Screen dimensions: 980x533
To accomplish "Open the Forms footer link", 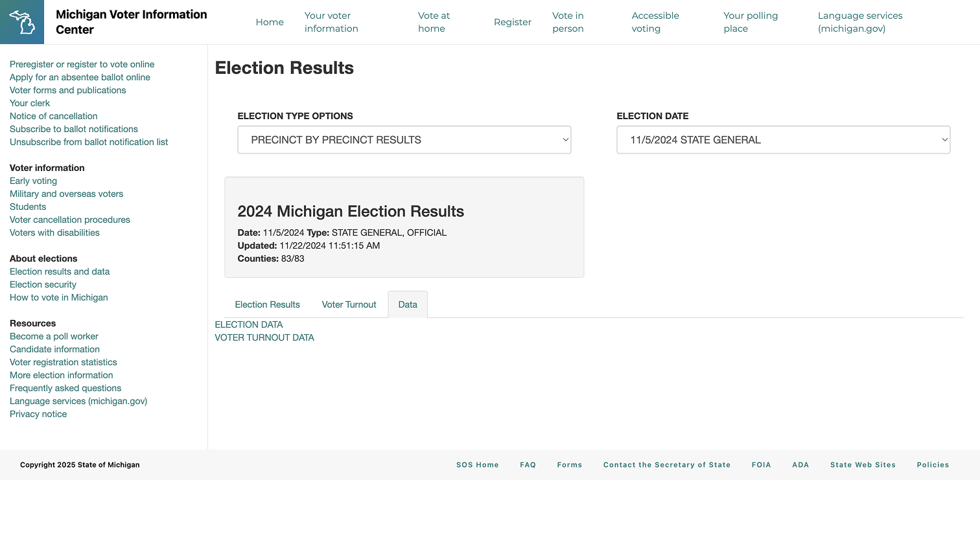I will pos(570,465).
